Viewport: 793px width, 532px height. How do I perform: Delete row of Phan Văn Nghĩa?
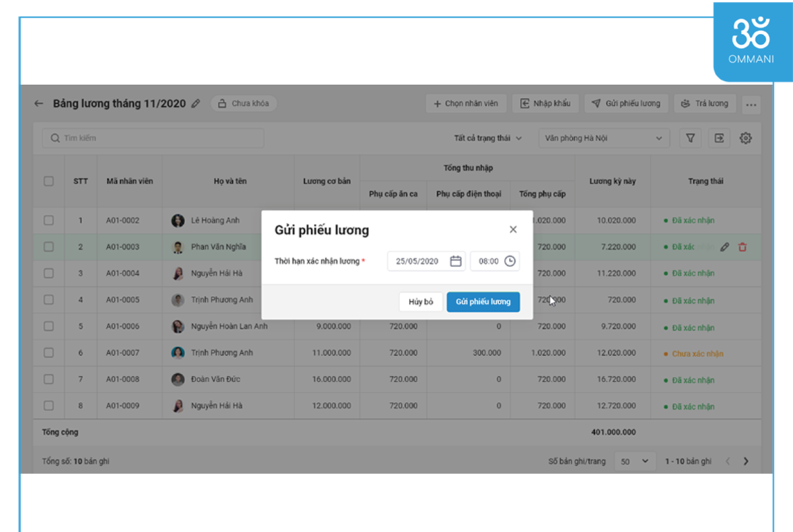[x=742, y=247]
